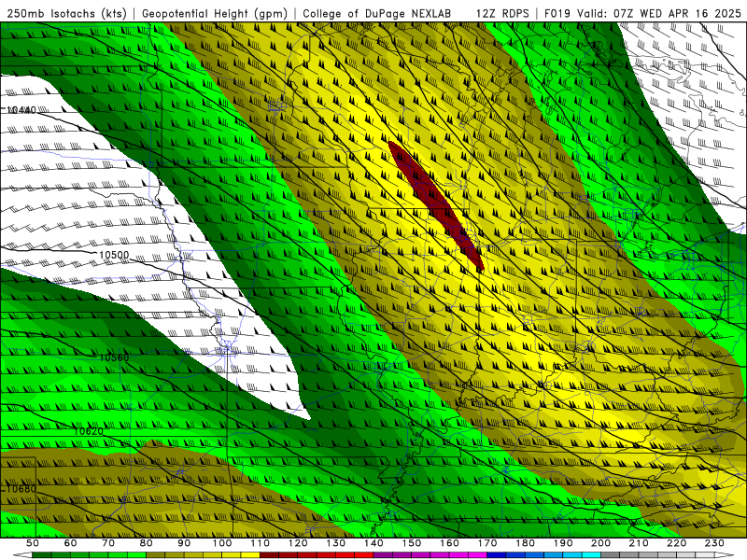Viewport: 747px width, 560px height.
Task: Click the 'Geopotential Height (gpm)' title text
Action: click(215, 14)
